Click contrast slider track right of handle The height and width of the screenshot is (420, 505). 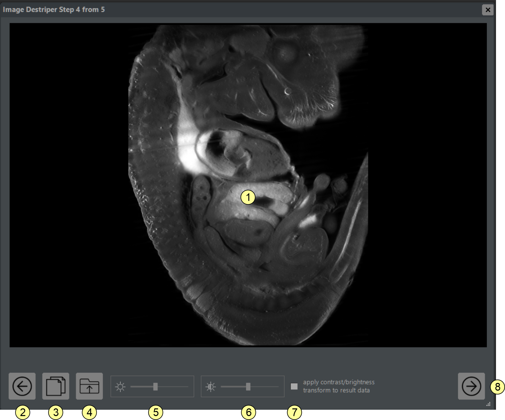pyautogui.click(x=265, y=387)
